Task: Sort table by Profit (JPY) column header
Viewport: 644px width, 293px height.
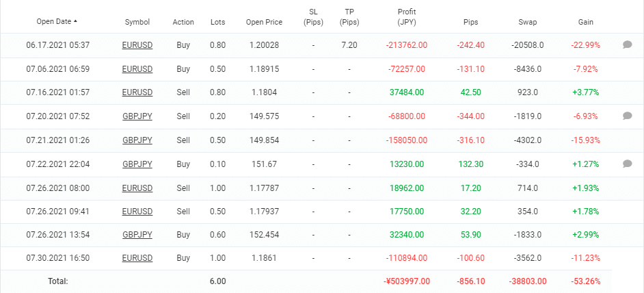Action: (x=406, y=17)
